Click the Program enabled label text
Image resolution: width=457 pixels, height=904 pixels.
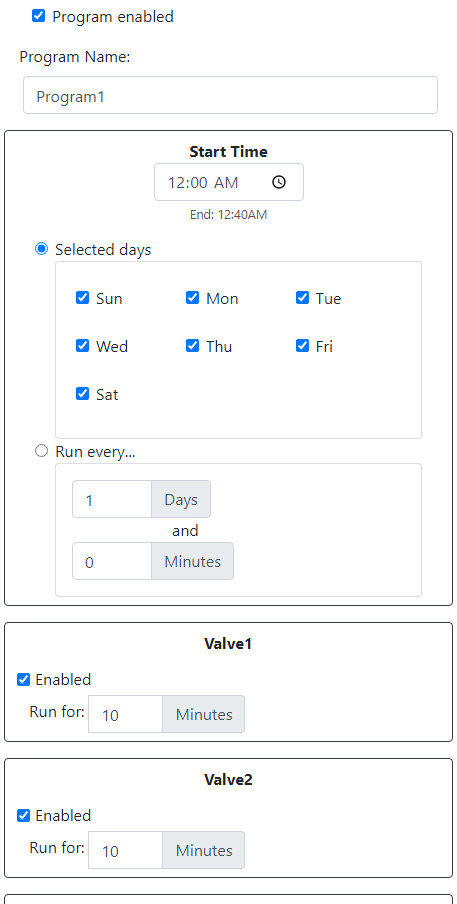pyautogui.click(x=113, y=17)
